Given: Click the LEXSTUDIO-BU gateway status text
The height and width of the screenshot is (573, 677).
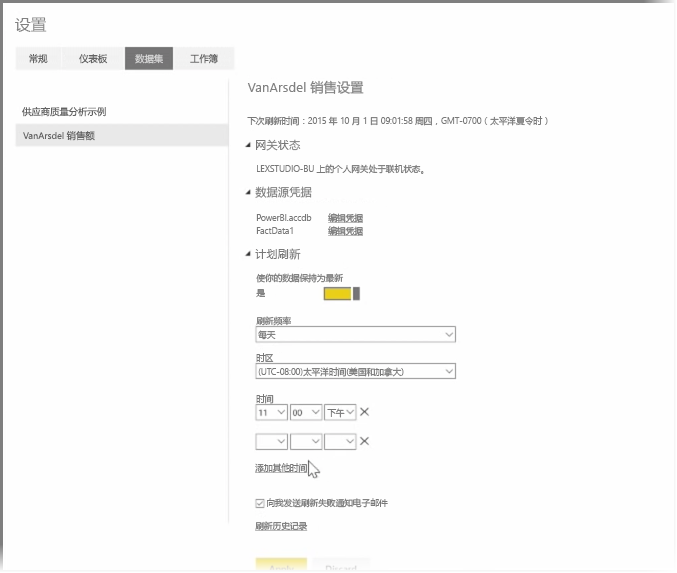Looking at the screenshot, I should pyautogui.click(x=340, y=169).
